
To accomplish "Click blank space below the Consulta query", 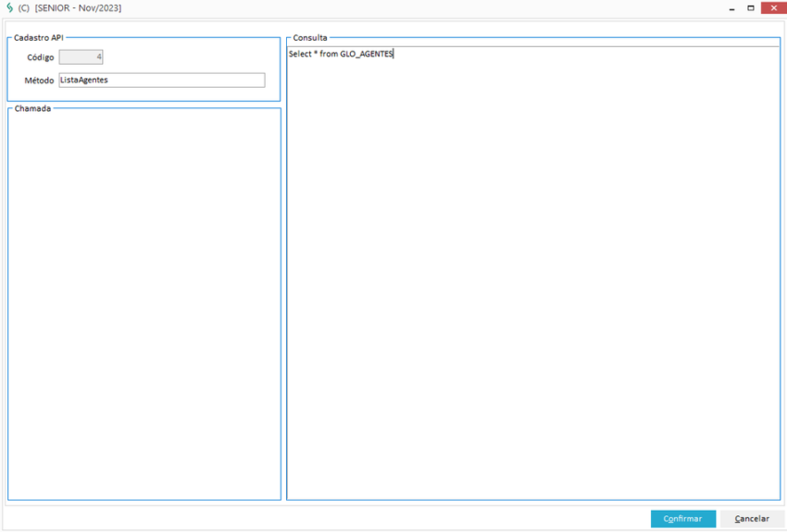I will [x=532, y=278].
